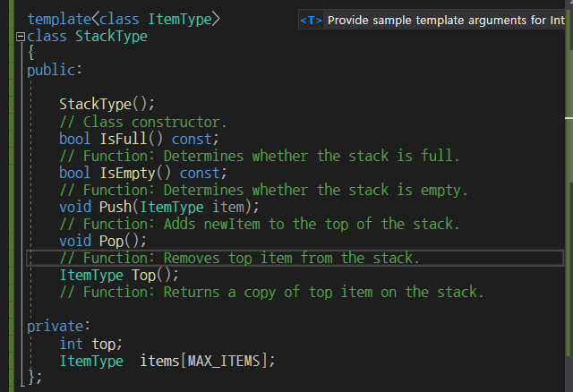
Task: Click the '// Class constructor.' comment
Action: (x=143, y=122)
